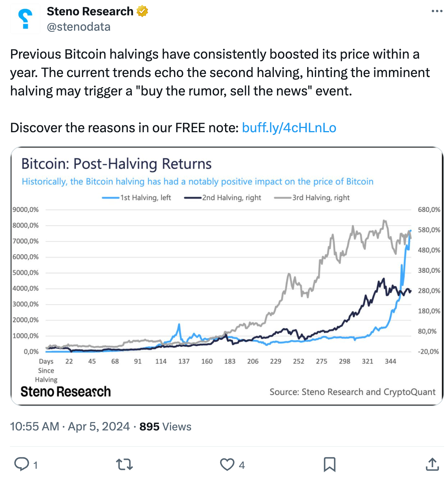Click the gold verified badge next to the name

(142, 11)
